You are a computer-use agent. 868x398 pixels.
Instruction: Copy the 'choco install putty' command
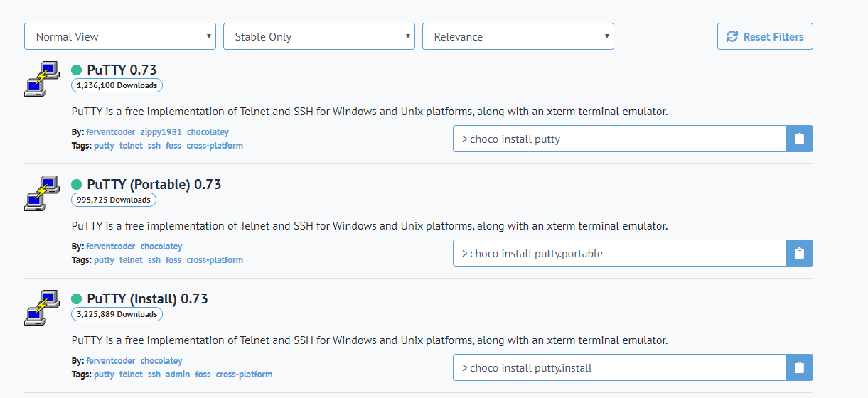pyautogui.click(x=799, y=139)
